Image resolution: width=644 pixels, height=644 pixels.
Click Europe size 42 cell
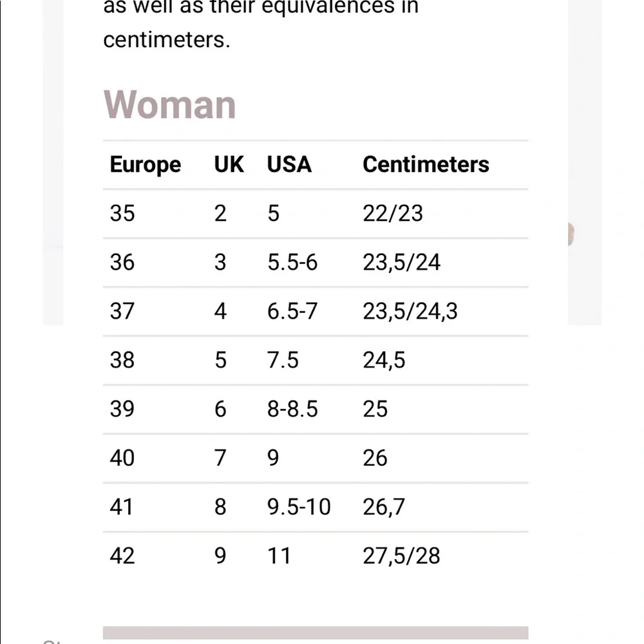[x=122, y=556]
